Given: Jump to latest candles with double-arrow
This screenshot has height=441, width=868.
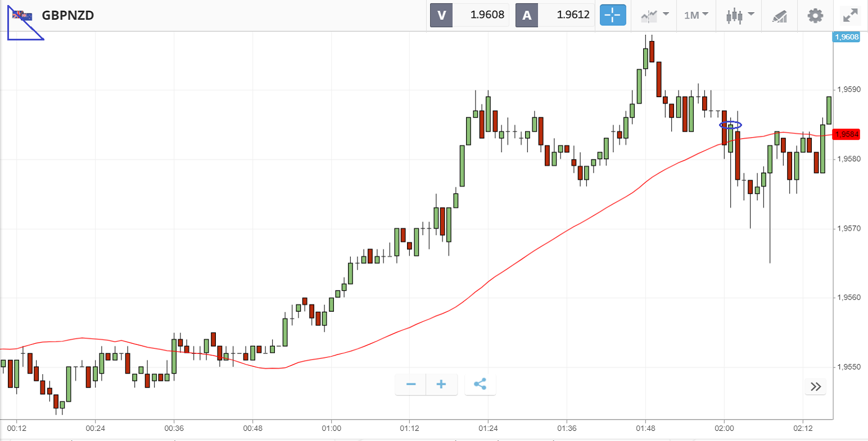Looking at the screenshot, I should pyautogui.click(x=816, y=387).
